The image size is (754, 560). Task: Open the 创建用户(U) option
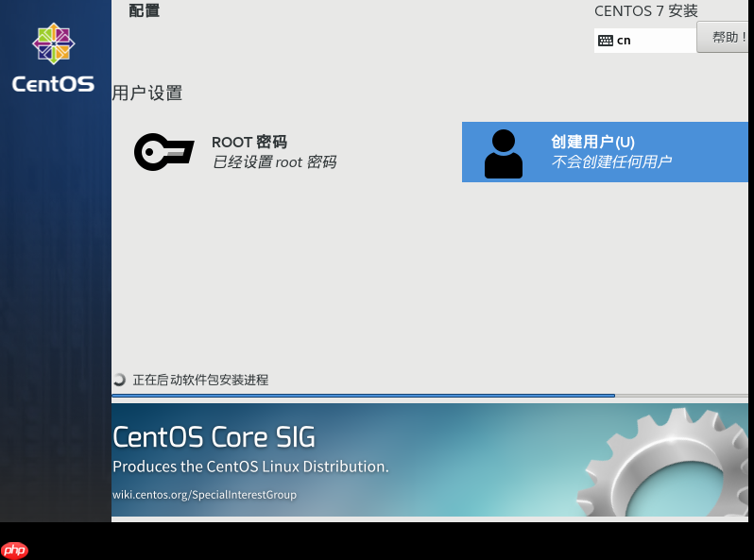pos(605,152)
